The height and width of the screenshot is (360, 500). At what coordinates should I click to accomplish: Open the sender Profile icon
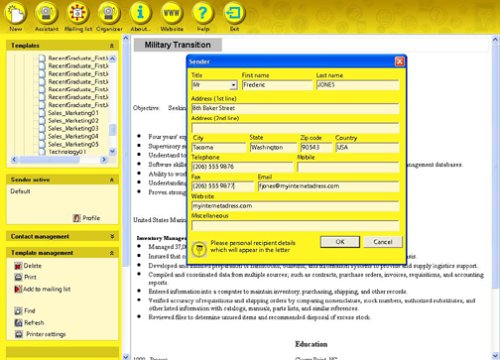pos(77,218)
